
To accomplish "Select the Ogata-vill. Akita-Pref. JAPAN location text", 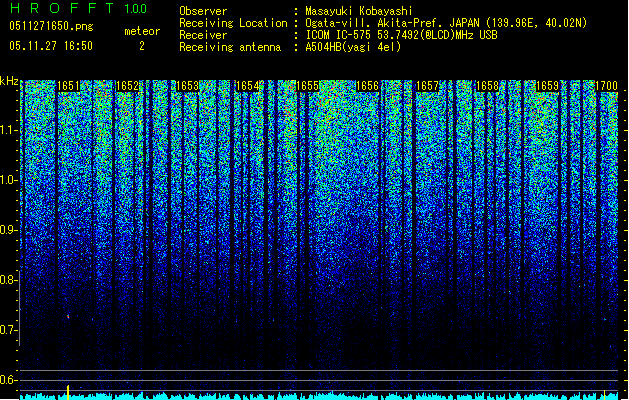I will pos(446,23).
